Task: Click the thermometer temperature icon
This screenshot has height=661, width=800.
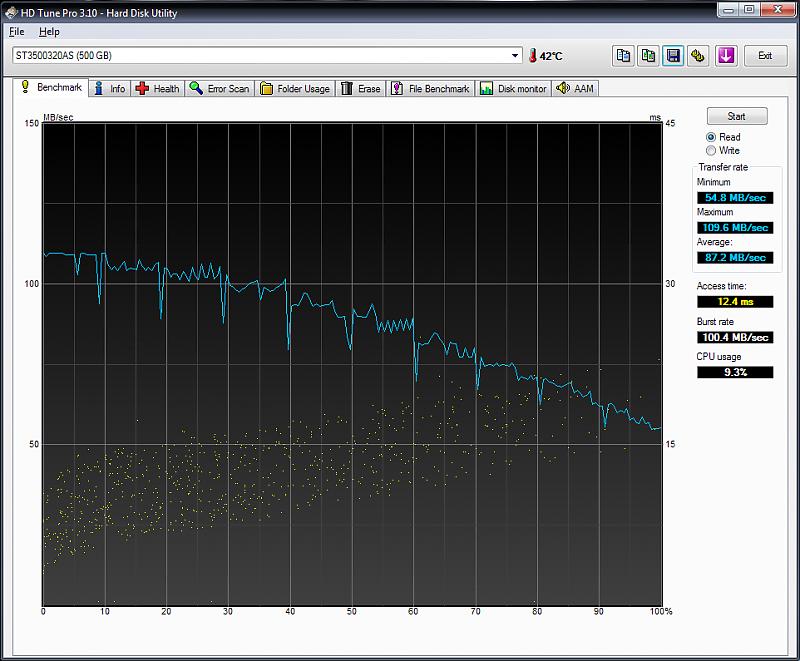Action: [532, 56]
